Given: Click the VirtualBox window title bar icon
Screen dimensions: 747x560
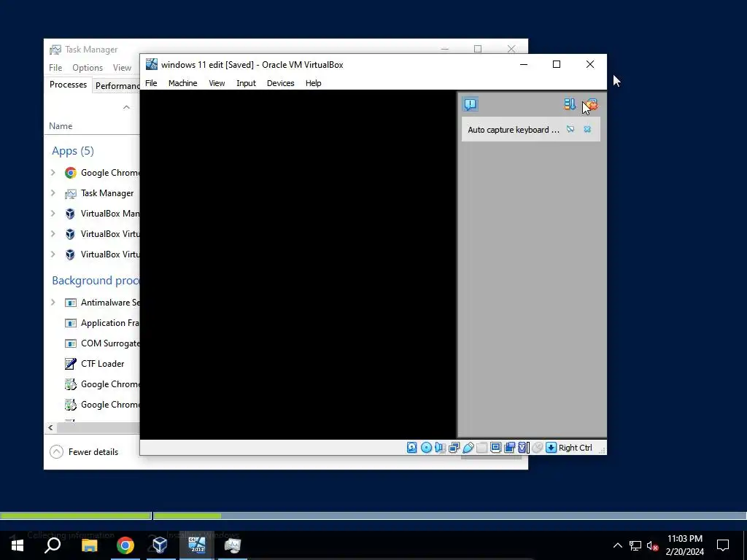Looking at the screenshot, I should [x=152, y=64].
